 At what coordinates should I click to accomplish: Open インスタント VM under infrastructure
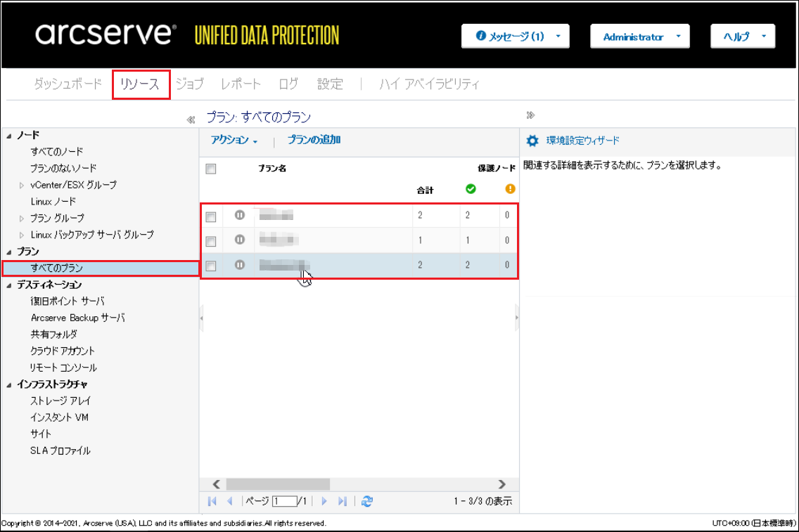pyautogui.click(x=59, y=417)
